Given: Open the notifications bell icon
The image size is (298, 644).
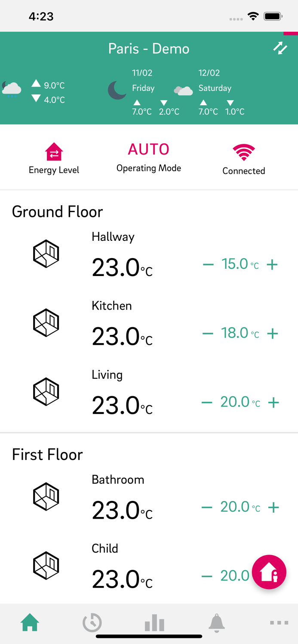Looking at the screenshot, I should [x=217, y=623].
